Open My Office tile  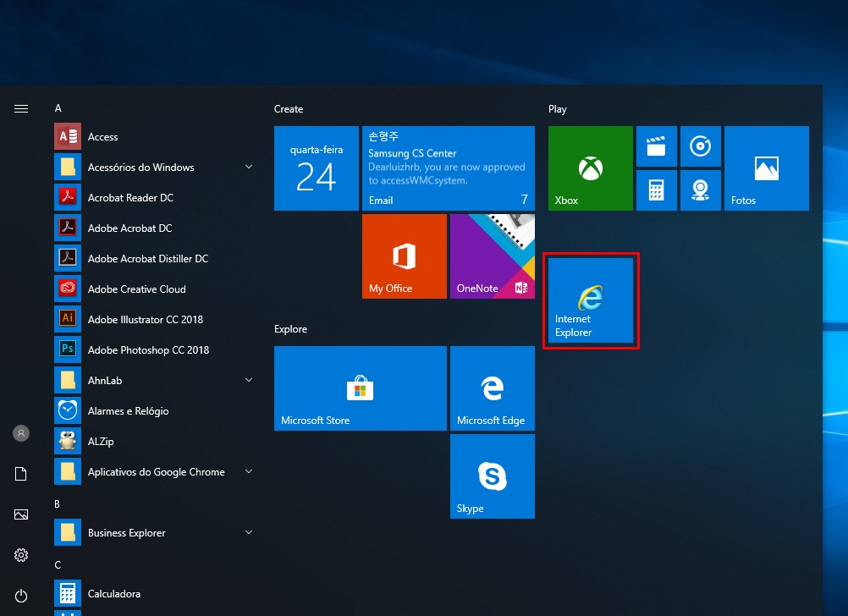(x=405, y=256)
